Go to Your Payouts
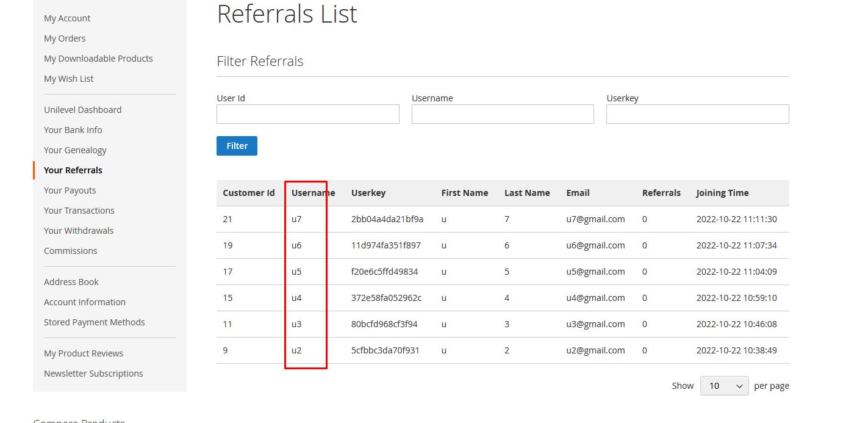868x423 pixels. (x=70, y=190)
